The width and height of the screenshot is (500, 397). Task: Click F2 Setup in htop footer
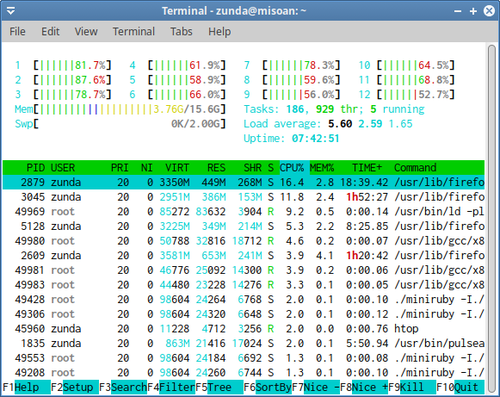75,387
